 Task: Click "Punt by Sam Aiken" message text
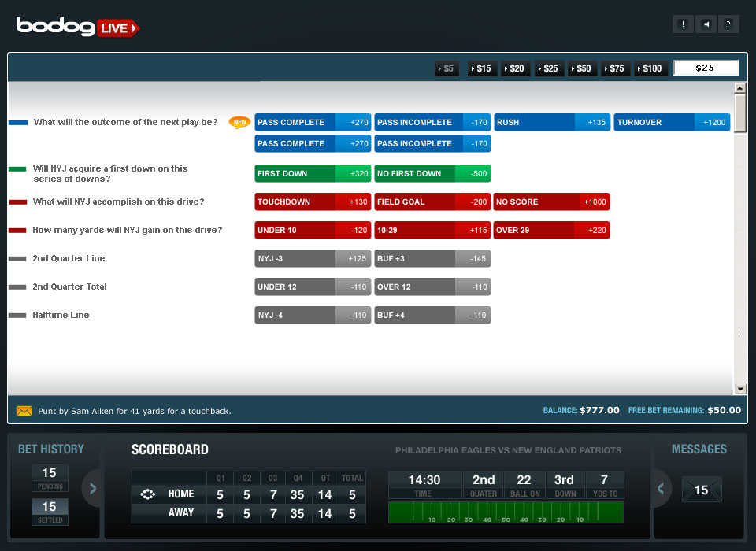tap(135, 411)
